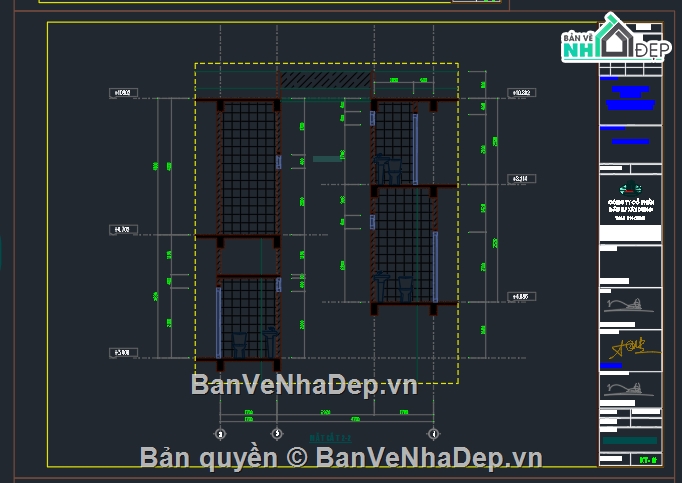682x483 pixels.
Task: Select the toilet in the ground-floor left bathroom
Action: (x=239, y=345)
